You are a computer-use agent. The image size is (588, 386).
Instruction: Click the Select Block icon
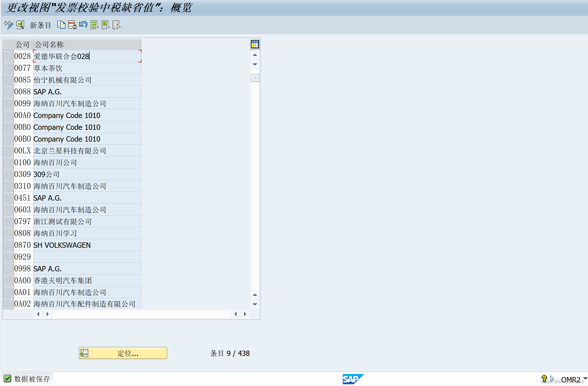pyautogui.click(x=106, y=25)
